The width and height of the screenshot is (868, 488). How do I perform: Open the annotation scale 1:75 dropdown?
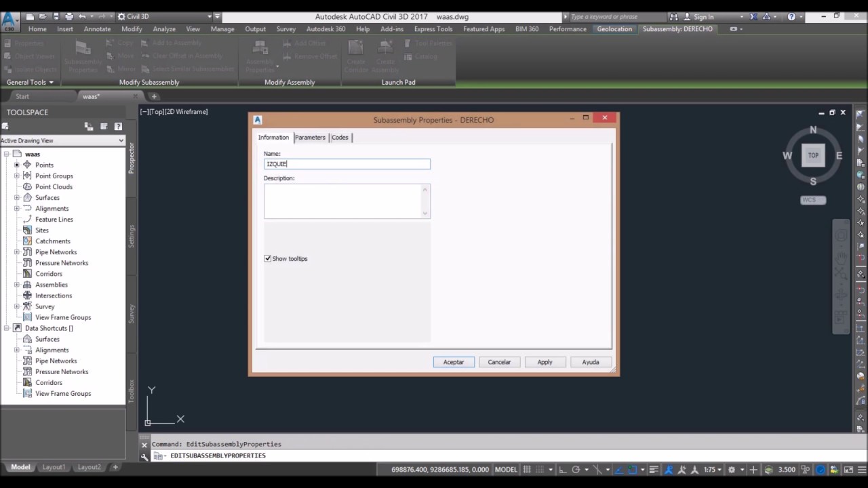pos(713,470)
